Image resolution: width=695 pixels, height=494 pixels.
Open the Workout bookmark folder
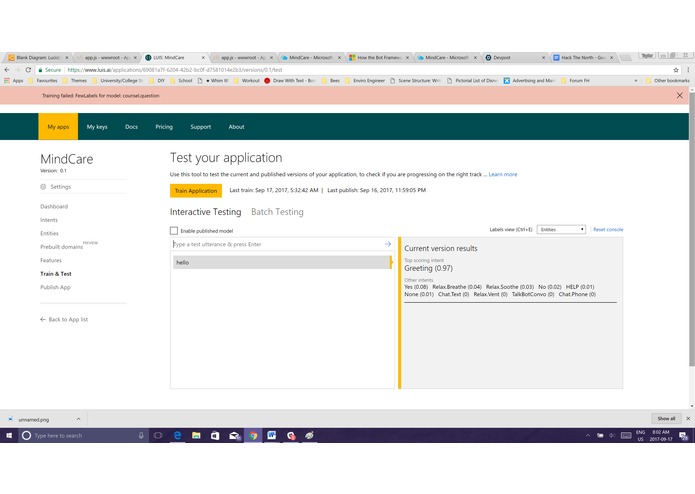[246, 81]
